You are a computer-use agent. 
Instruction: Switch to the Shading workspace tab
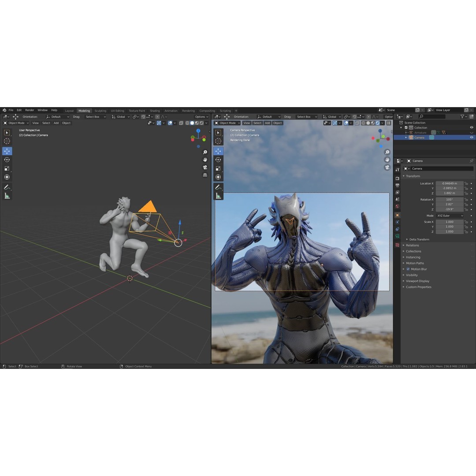[x=155, y=111]
